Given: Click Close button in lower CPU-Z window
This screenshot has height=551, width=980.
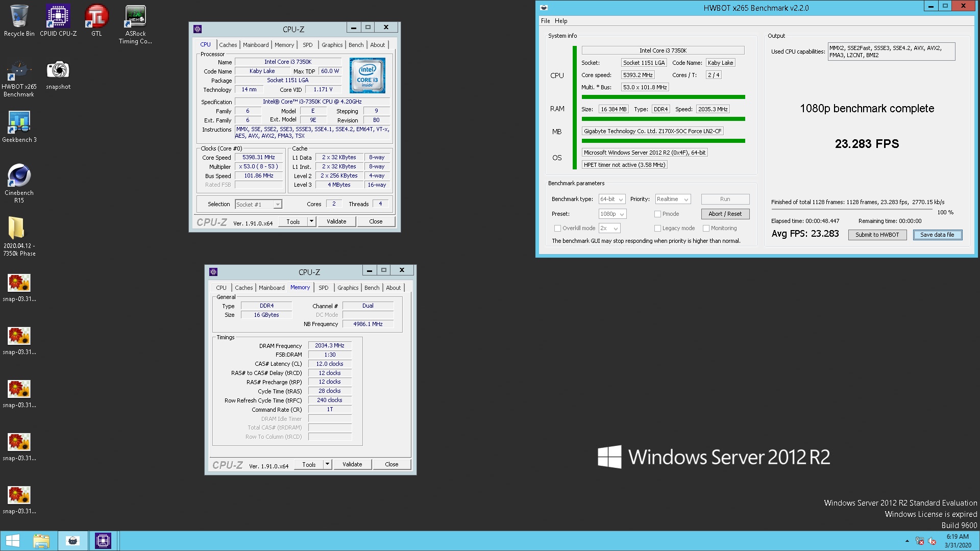Looking at the screenshot, I should (391, 464).
